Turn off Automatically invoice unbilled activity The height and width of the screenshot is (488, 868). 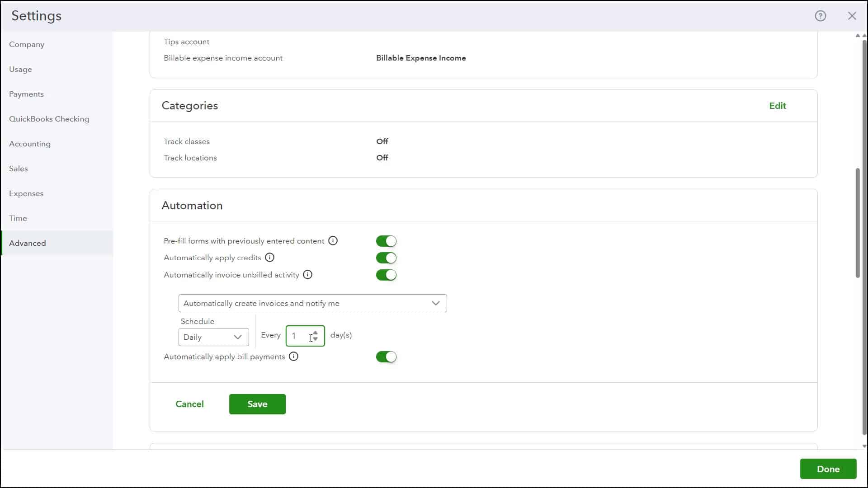[x=386, y=275]
